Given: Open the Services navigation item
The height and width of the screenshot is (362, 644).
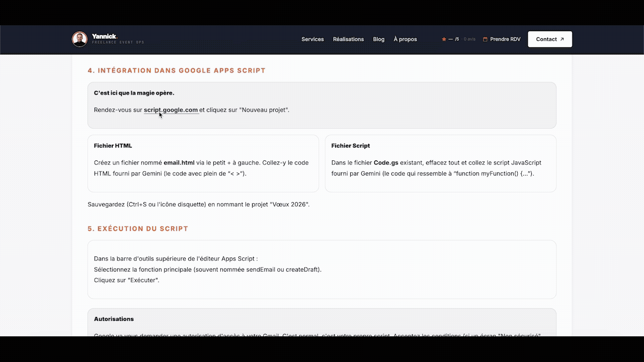Looking at the screenshot, I should [x=312, y=39].
